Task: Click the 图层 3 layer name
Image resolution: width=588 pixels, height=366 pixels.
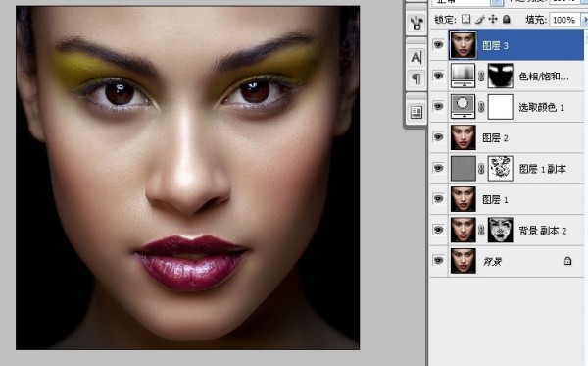Action: [495, 46]
